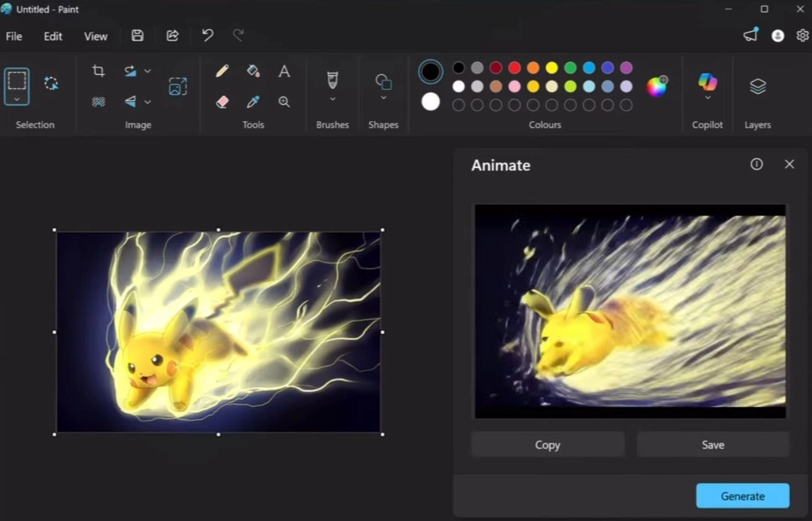Open the Edit colours wheel
The height and width of the screenshot is (521, 812).
656,86
